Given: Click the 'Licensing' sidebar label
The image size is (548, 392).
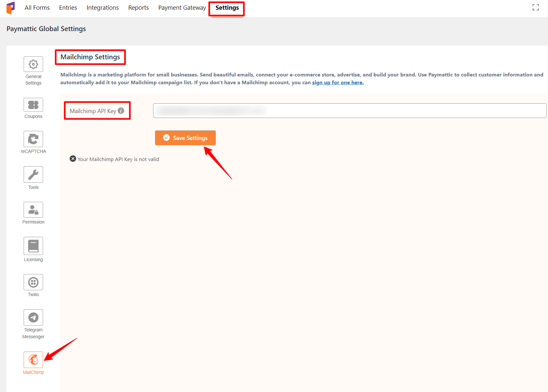Looking at the screenshot, I should pyautogui.click(x=33, y=259).
